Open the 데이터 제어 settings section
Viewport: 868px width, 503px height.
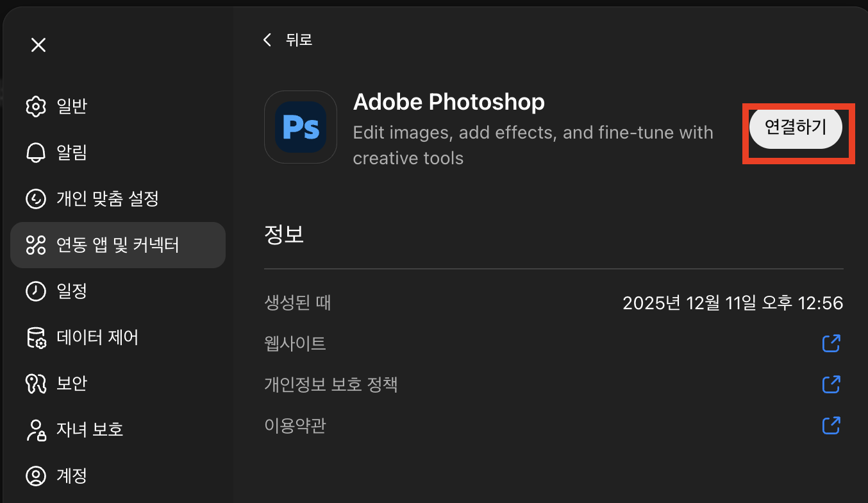point(118,337)
